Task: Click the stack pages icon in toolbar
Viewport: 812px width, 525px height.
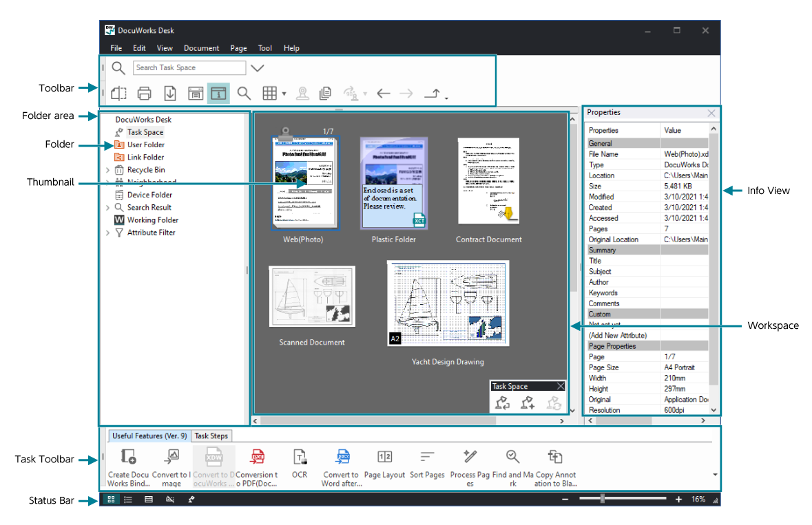Action: tap(325, 94)
